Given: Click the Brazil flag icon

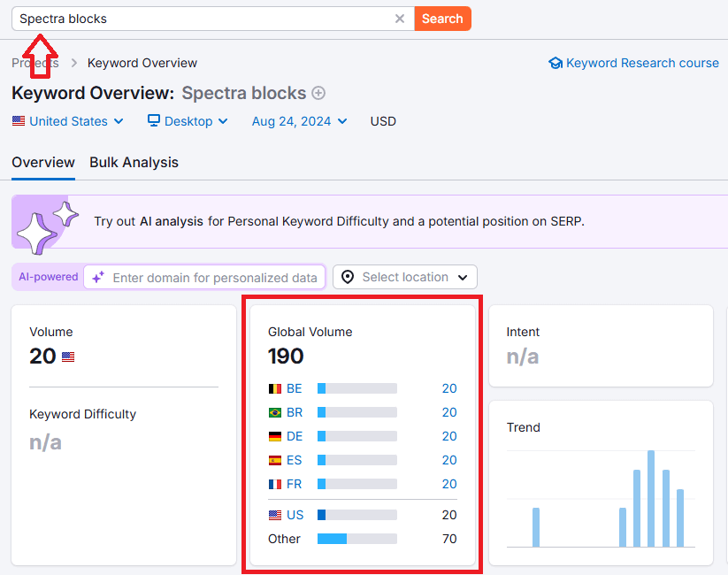Looking at the screenshot, I should 275,412.
